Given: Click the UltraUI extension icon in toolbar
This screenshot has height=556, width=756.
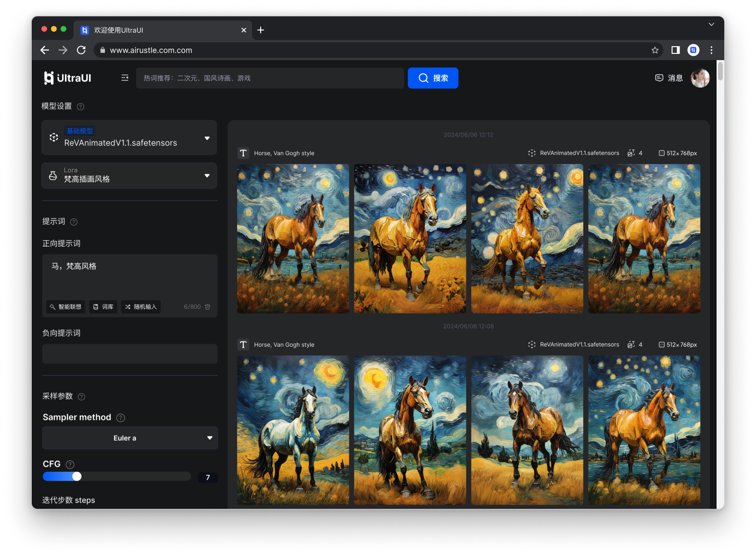Looking at the screenshot, I should (693, 50).
